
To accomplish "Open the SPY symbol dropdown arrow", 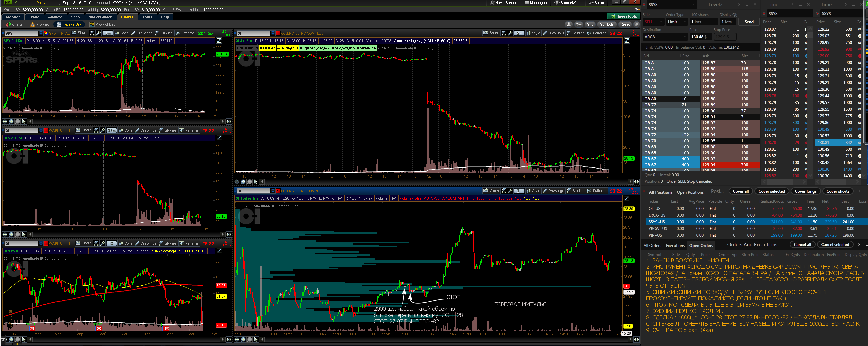I will pos(41,33).
